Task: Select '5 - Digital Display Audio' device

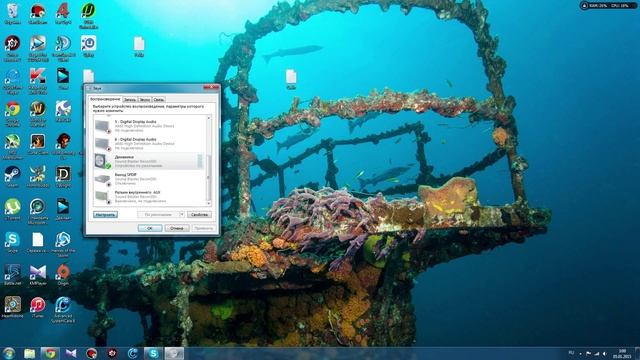Action: pyautogui.click(x=149, y=126)
